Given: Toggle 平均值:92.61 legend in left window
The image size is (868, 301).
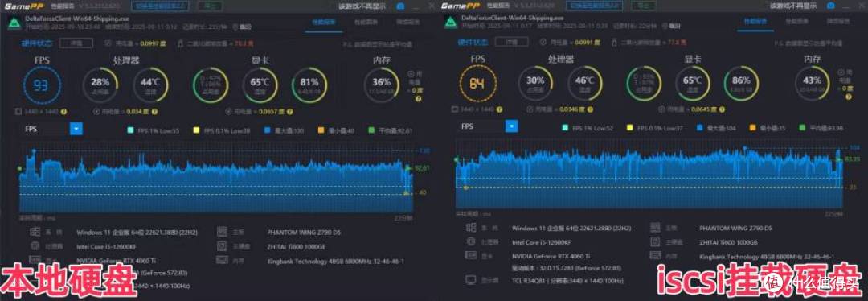Looking at the screenshot, I should point(391,131).
